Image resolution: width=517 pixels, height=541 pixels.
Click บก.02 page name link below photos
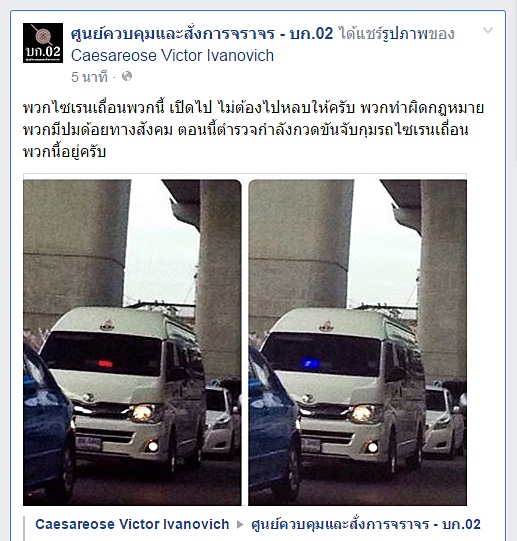click(x=366, y=524)
